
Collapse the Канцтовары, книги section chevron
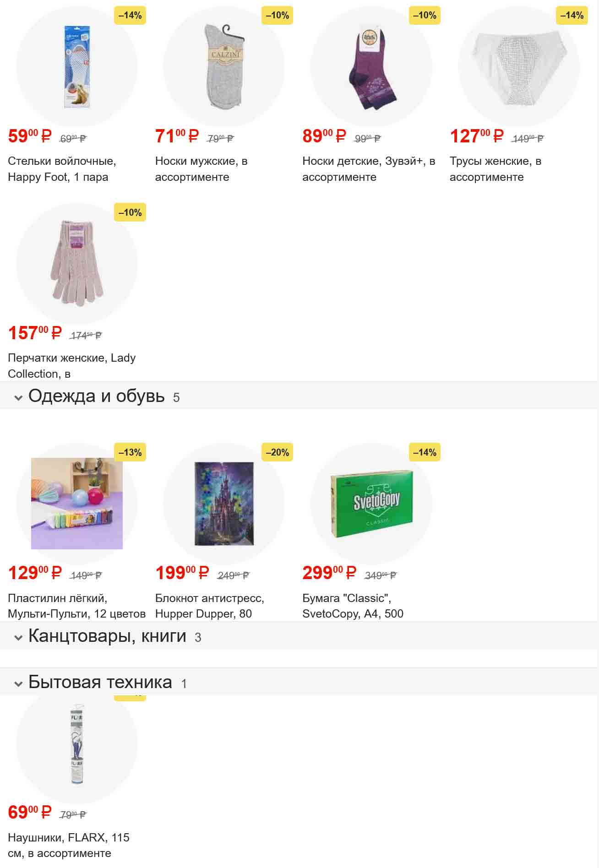click(x=18, y=637)
